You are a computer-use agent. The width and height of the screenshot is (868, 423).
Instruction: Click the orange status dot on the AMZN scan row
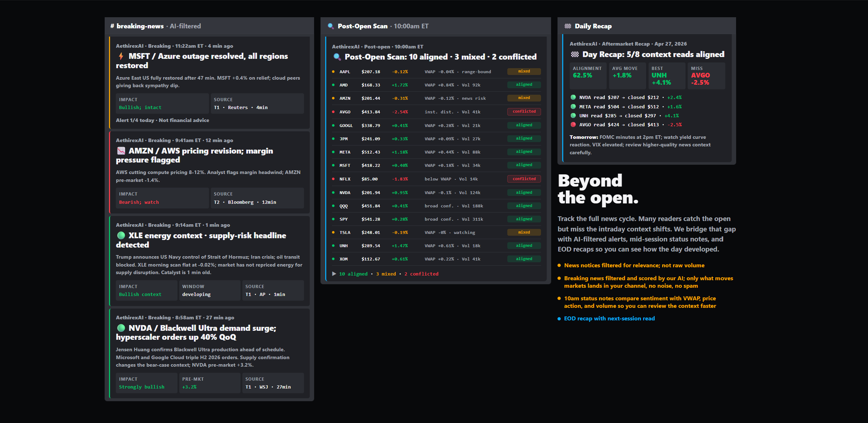333,98
